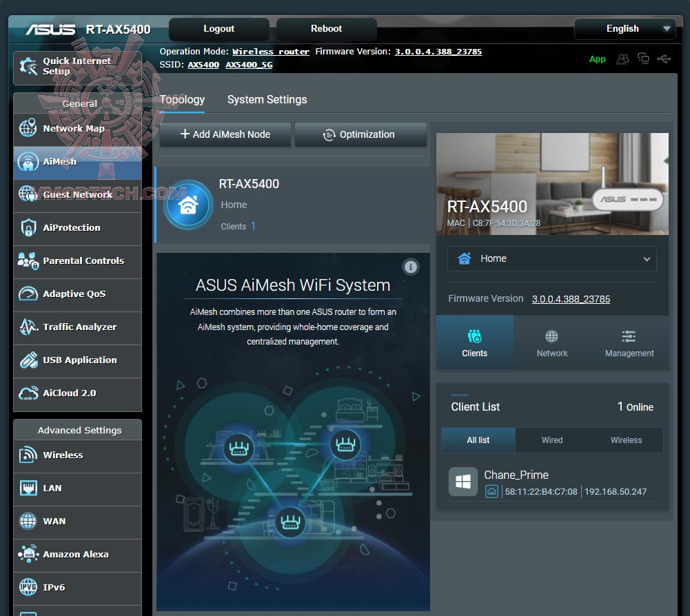Open Parental Controls menu label
This screenshot has height=616, width=690.
click(x=83, y=260)
